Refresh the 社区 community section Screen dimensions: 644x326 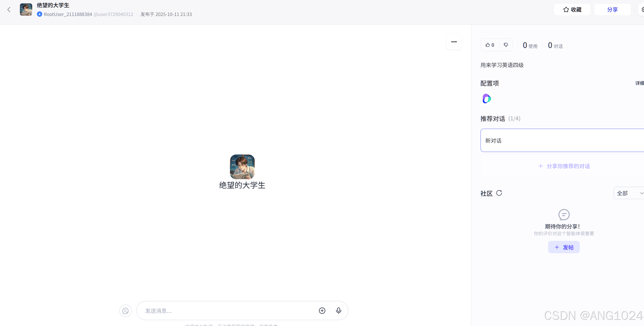[499, 193]
